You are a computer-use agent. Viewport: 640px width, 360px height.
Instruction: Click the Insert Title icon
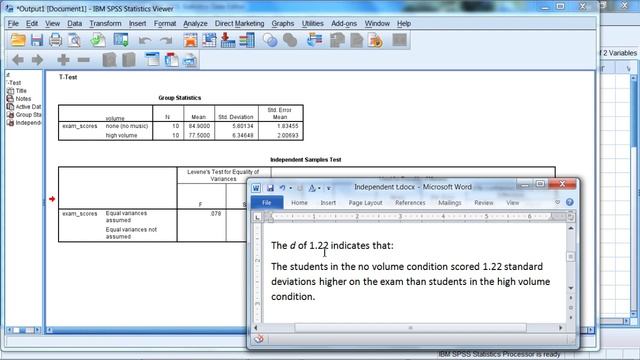pyautogui.click(x=171, y=60)
